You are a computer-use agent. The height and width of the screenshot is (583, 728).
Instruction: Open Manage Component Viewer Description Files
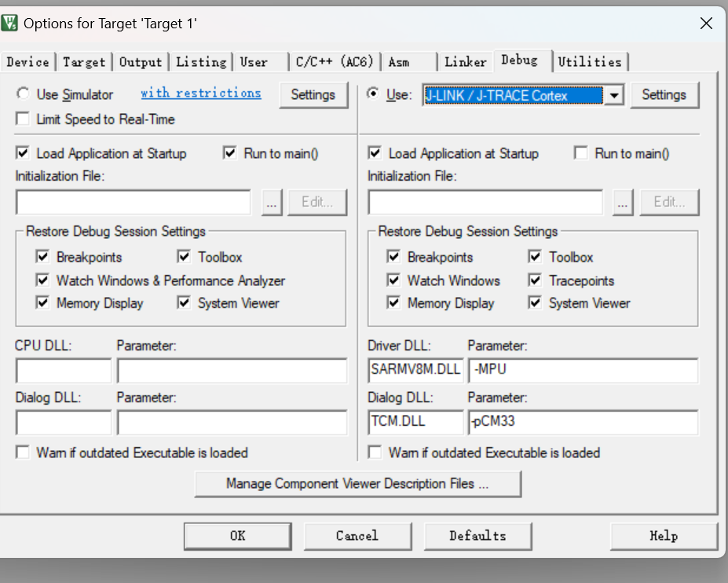click(x=357, y=484)
